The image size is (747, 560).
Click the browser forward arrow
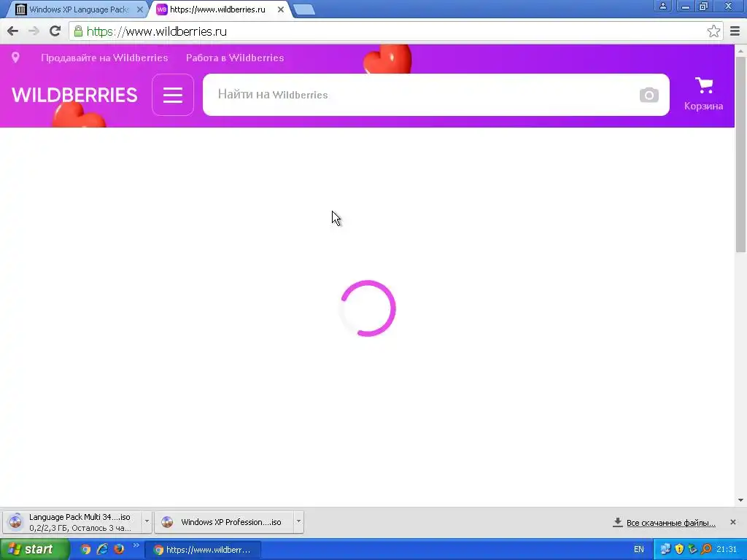(34, 31)
